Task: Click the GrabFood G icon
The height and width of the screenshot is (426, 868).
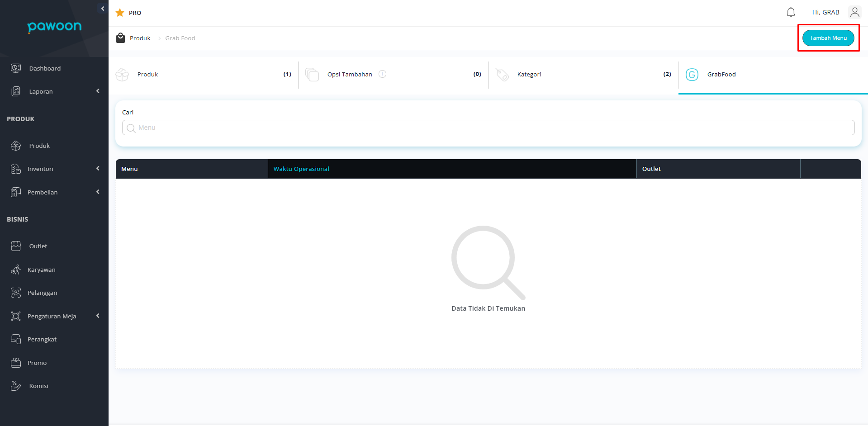Action: click(x=692, y=75)
